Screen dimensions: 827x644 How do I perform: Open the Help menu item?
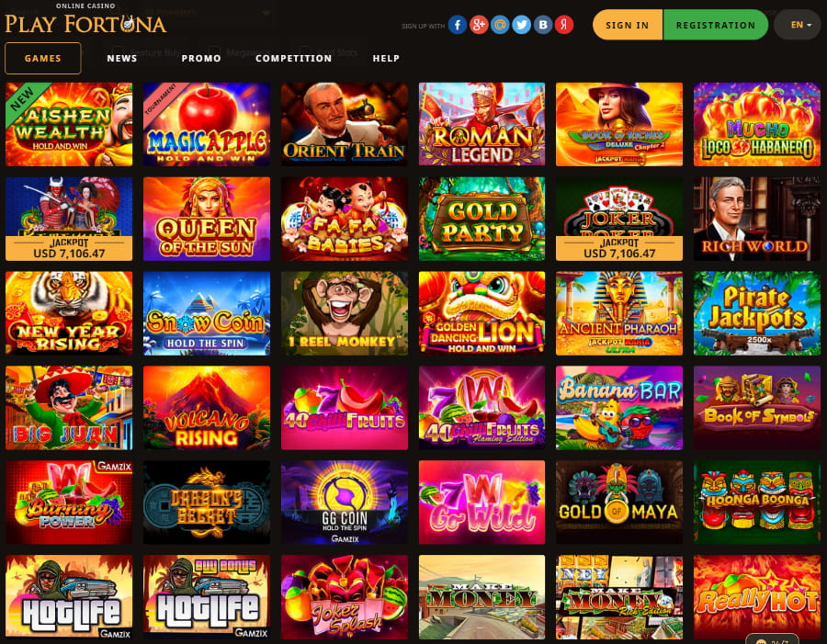click(x=386, y=58)
